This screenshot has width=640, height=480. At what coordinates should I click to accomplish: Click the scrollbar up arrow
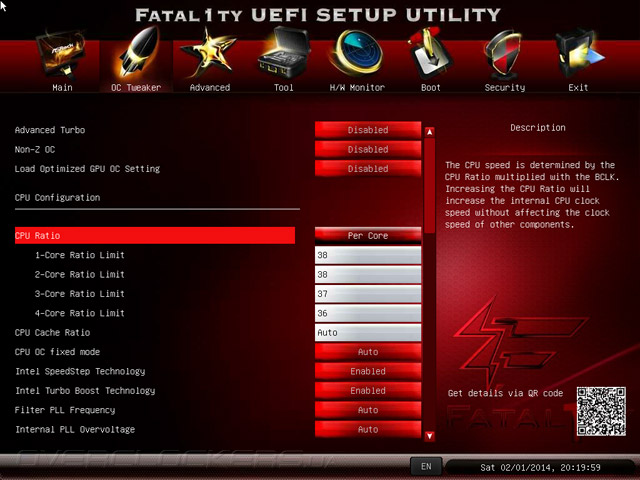point(429,132)
